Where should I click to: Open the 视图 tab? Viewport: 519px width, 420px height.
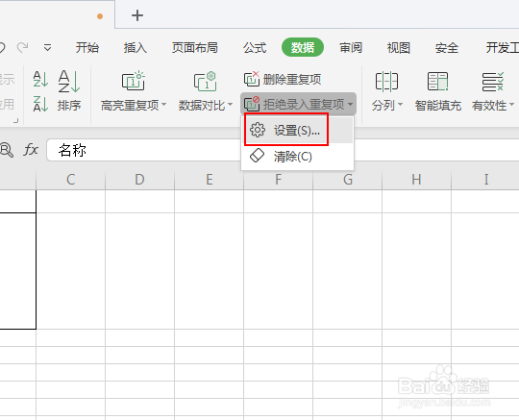[399, 48]
